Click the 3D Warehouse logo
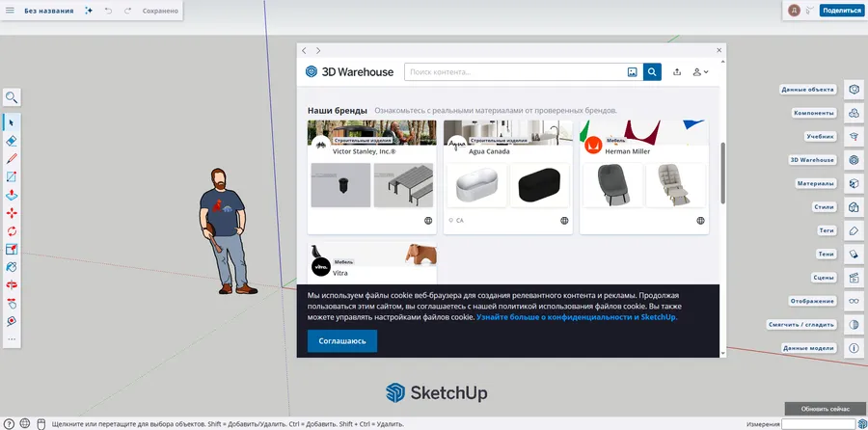This screenshot has height=430, width=868. [x=349, y=72]
